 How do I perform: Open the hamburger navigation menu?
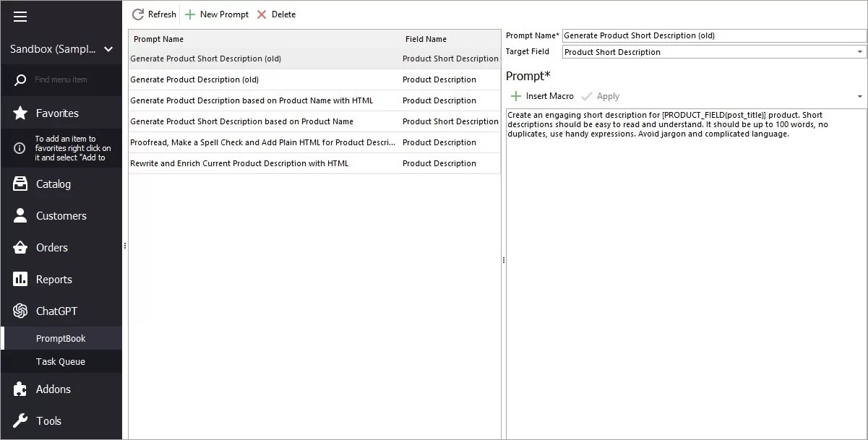click(x=20, y=16)
